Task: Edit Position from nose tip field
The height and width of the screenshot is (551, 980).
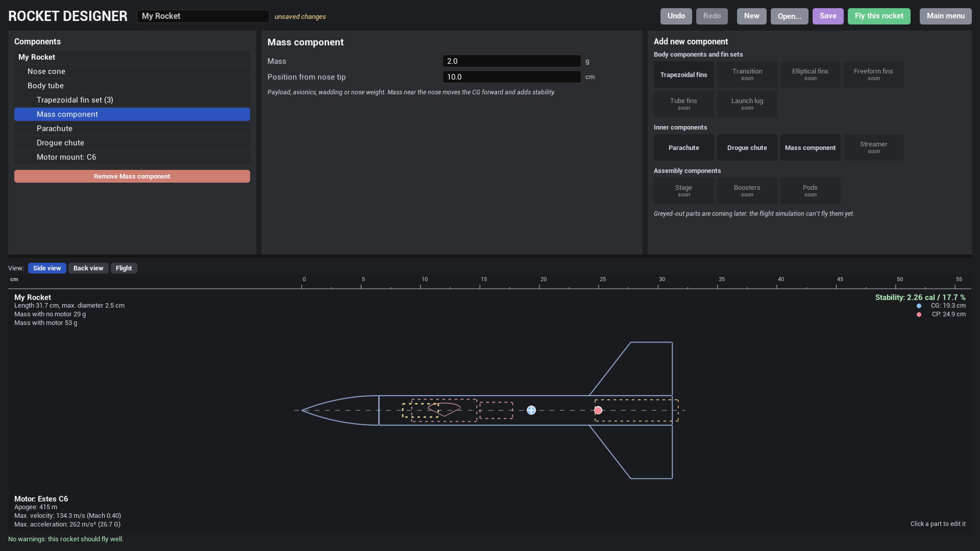Action: 511,77
